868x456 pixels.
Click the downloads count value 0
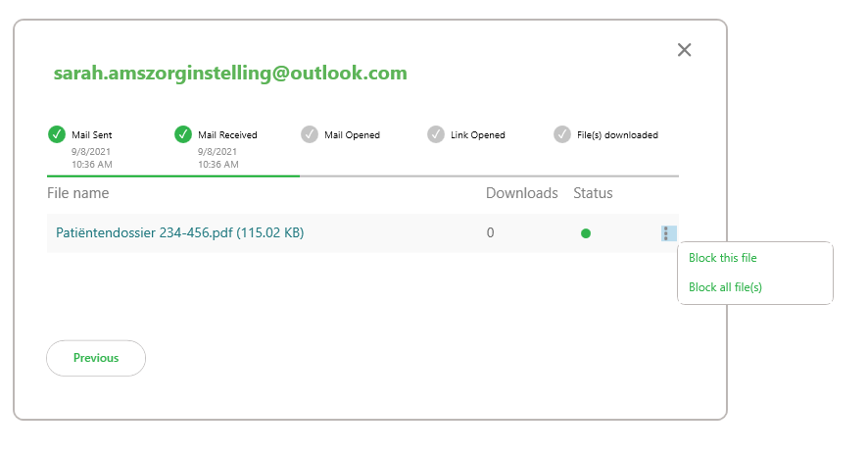pos(491,232)
